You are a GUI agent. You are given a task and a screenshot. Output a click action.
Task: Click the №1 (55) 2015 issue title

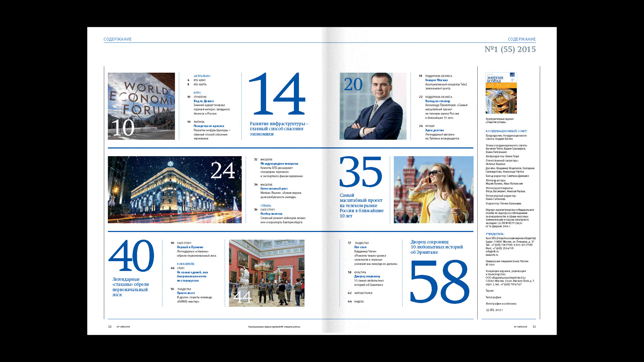pyautogui.click(x=510, y=49)
